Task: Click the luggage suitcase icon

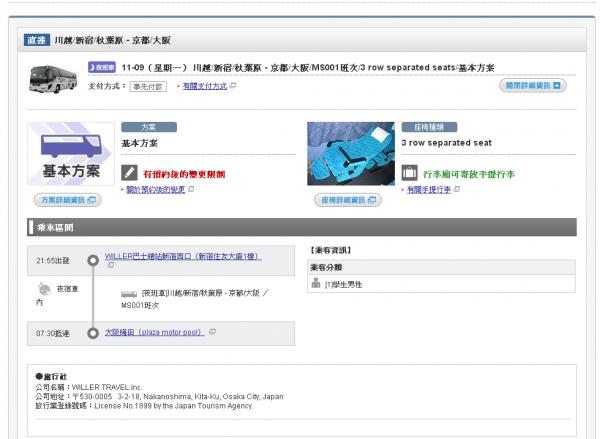Action: [x=409, y=173]
